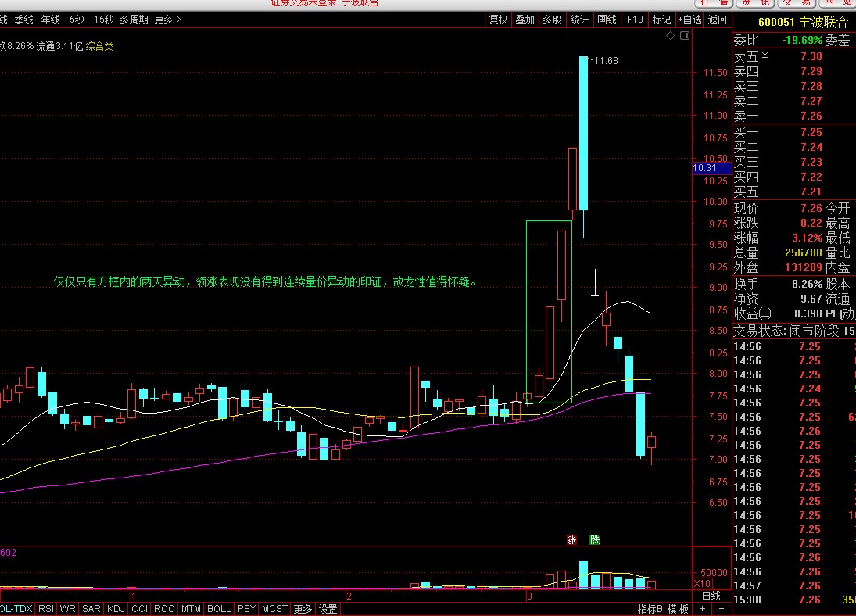
Task: Click the 标记 mark button
Action: point(661,20)
